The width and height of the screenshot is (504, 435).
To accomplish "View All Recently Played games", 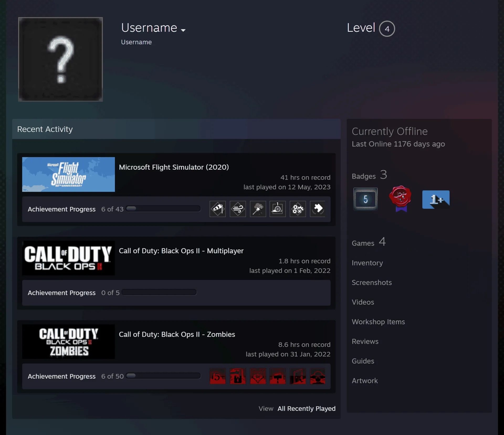I will click(x=307, y=409).
